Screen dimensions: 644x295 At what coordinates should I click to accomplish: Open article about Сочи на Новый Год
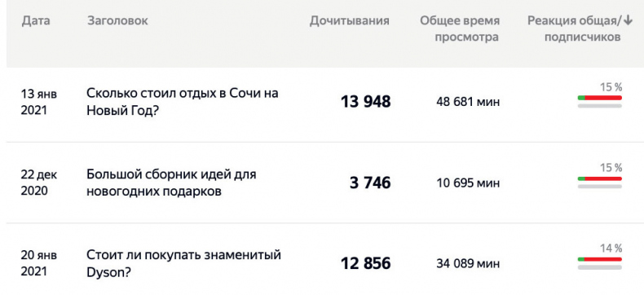tap(183, 101)
